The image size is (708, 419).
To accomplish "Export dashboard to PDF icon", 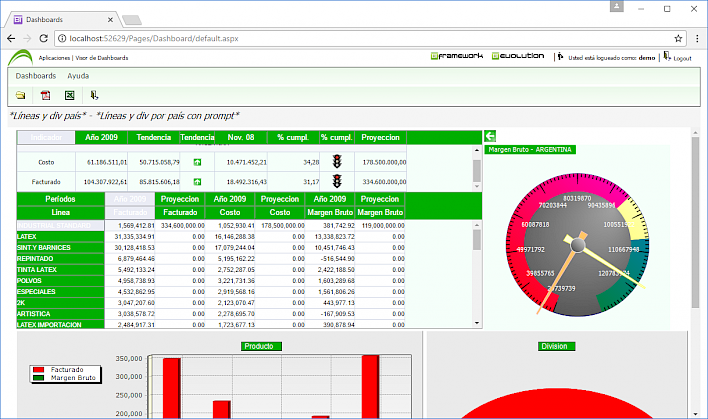I will [46, 95].
